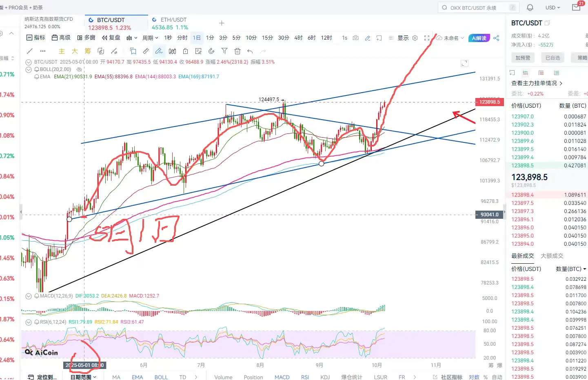Viewport: 588px width, 380px height.
Task: Start 复盘 replay mode
Action: pyautogui.click(x=111, y=38)
